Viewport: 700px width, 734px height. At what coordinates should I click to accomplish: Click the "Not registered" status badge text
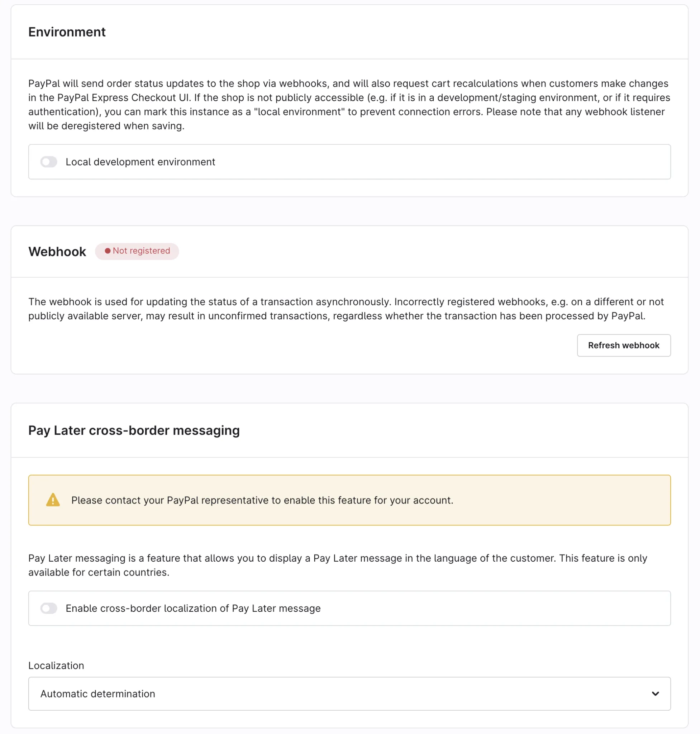click(x=142, y=251)
